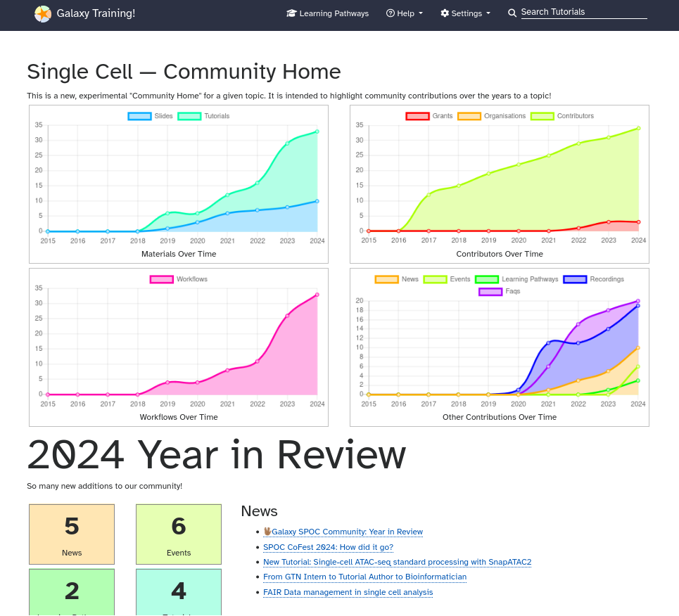Click the 2024 Year in Review heading

(x=217, y=454)
